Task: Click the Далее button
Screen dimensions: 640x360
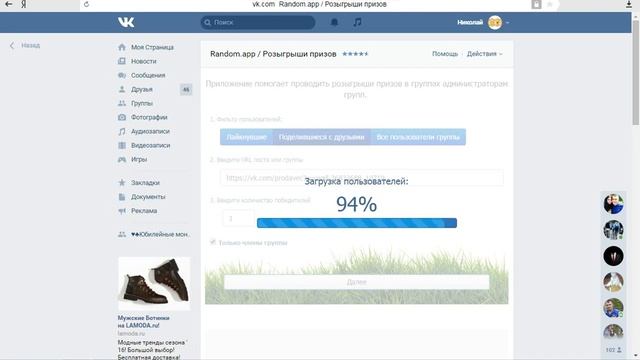Action: [x=356, y=282]
